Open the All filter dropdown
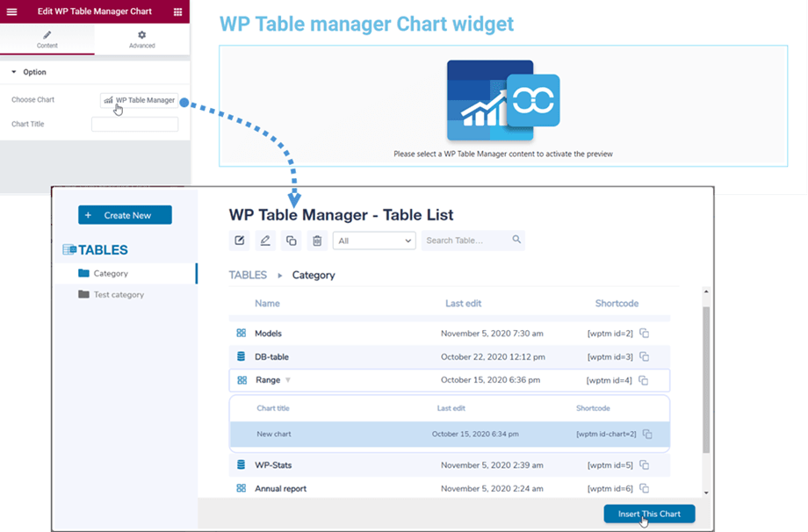The height and width of the screenshot is (532, 808). click(373, 241)
